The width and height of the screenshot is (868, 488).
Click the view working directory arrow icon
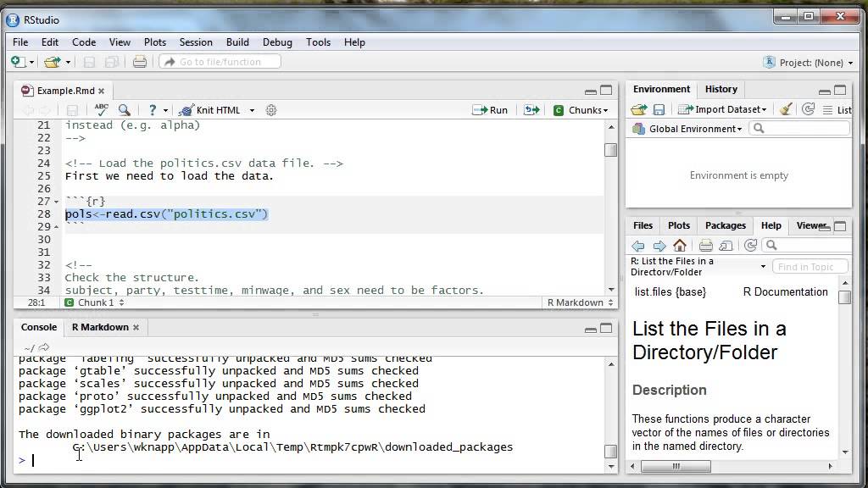click(44, 347)
